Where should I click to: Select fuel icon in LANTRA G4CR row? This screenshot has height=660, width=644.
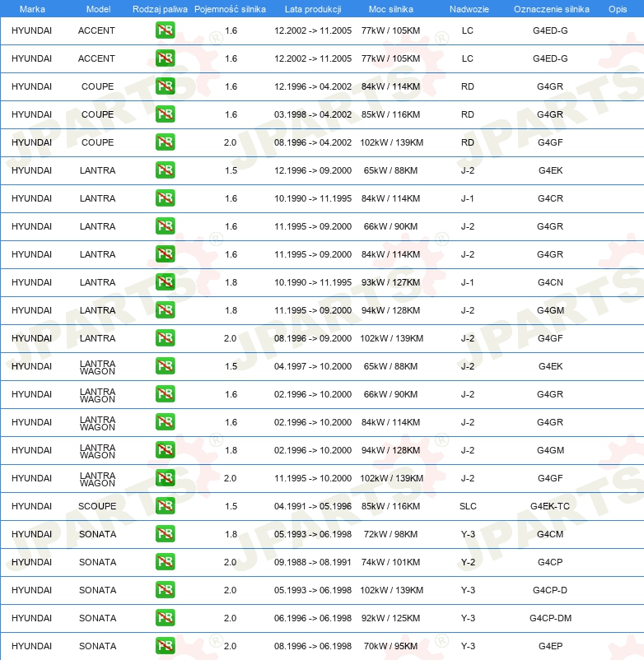point(165,198)
